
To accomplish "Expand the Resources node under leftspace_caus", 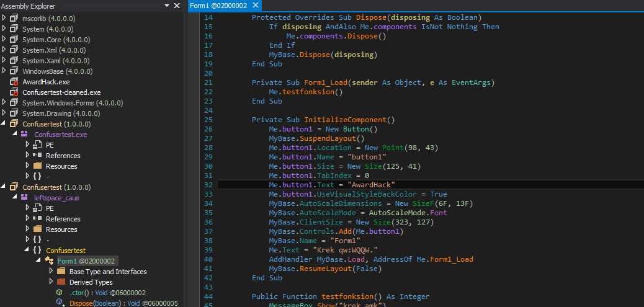I will coord(27,229).
